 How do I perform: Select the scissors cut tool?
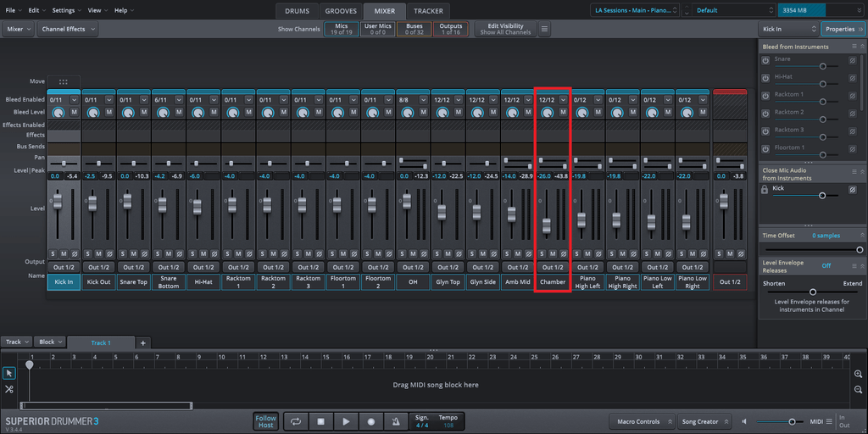click(x=8, y=389)
